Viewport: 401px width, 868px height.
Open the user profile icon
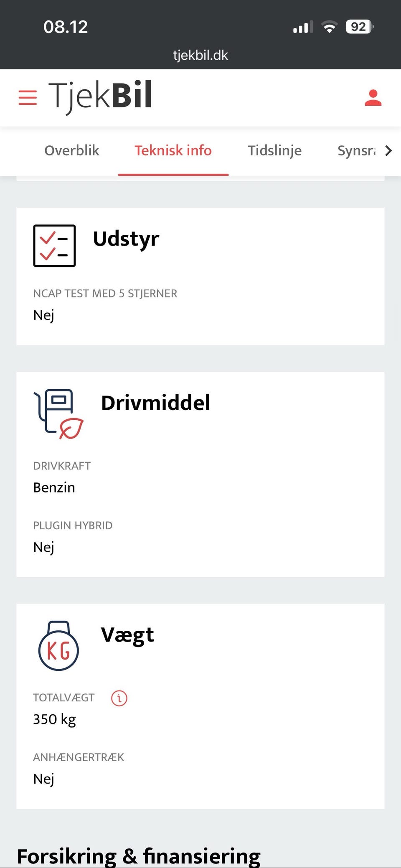[x=373, y=98]
